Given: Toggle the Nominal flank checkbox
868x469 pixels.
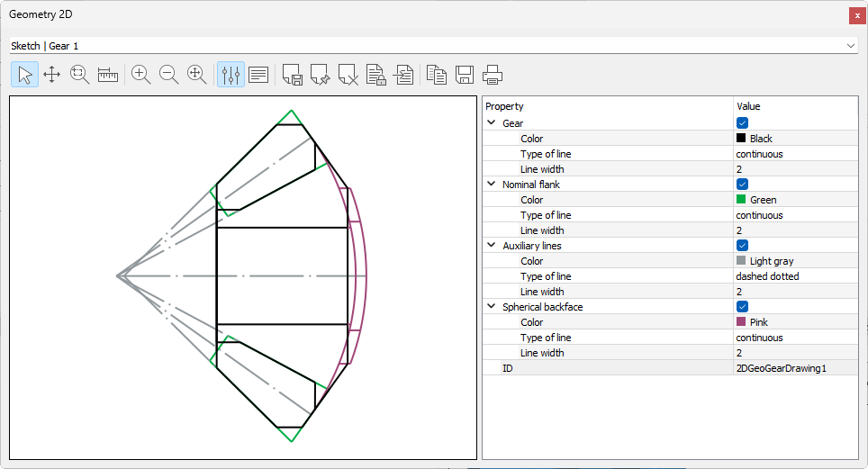Looking at the screenshot, I should 742,185.
